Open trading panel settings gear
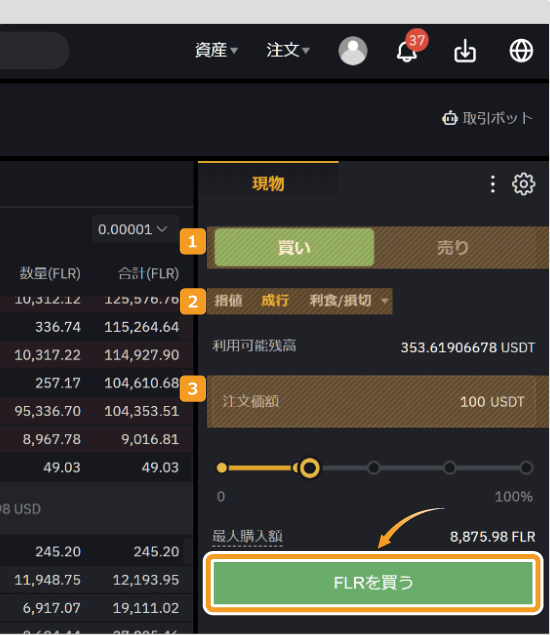Image resolution: width=550 pixels, height=635 pixels. tap(523, 184)
